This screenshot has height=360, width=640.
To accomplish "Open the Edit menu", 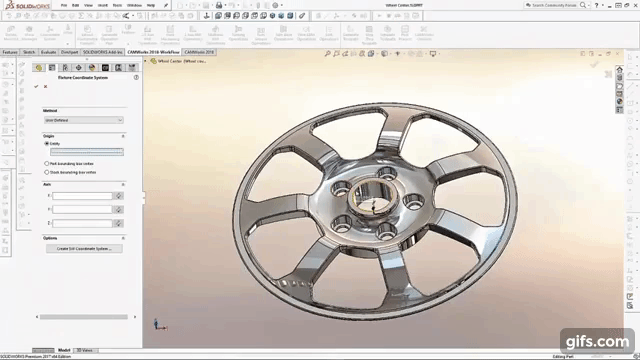I will [x=76, y=5].
